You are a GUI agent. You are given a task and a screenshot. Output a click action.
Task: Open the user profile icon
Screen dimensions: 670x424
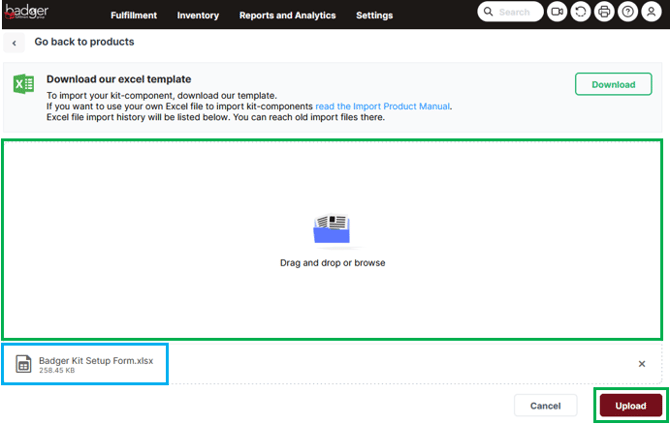point(651,13)
